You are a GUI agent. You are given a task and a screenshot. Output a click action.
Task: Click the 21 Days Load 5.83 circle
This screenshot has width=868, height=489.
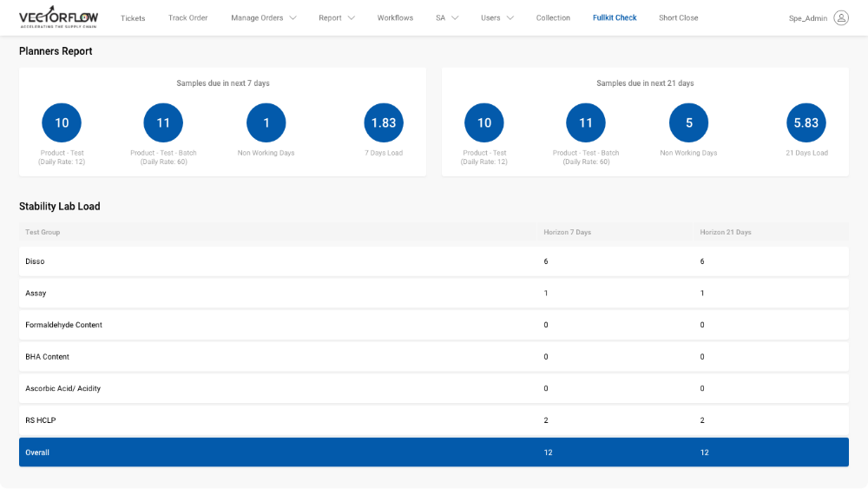[x=806, y=122]
